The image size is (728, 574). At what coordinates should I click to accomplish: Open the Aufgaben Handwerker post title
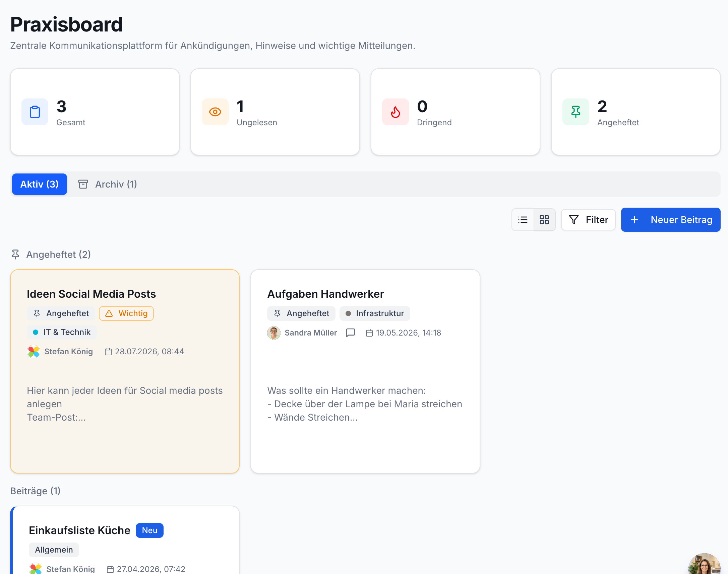[x=325, y=294]
